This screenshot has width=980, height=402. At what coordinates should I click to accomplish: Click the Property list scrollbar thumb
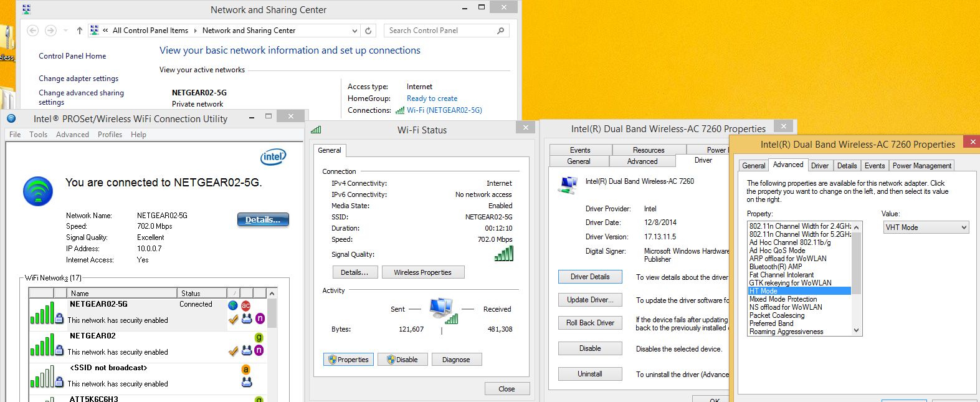(857, 262)
